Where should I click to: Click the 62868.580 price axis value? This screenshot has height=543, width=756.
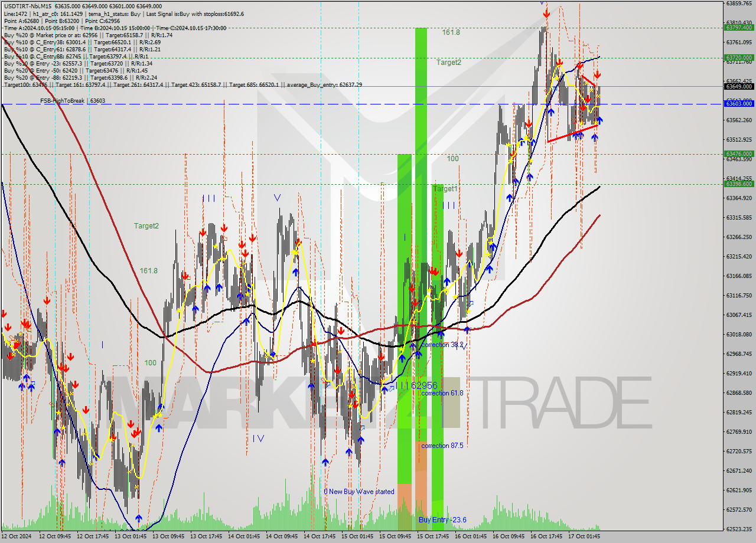click(738, 392)
